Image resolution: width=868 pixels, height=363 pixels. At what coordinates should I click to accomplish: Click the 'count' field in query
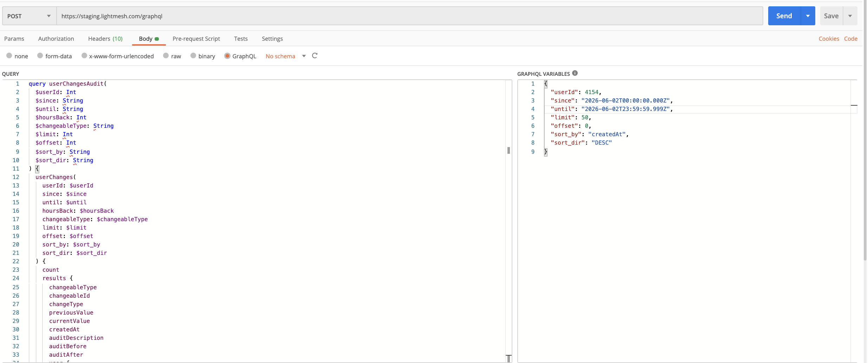(51, 270)
